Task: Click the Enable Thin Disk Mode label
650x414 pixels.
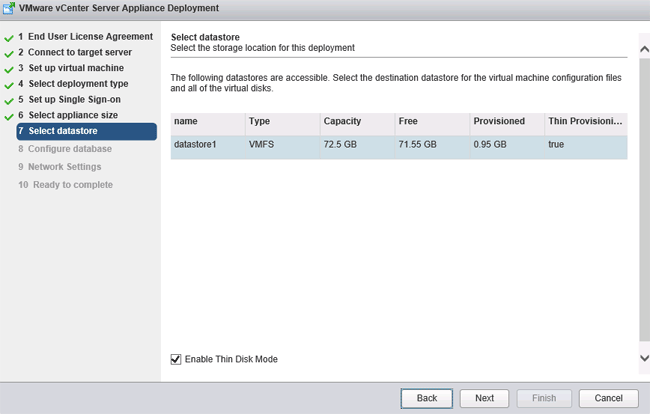Action: [231, 359]
